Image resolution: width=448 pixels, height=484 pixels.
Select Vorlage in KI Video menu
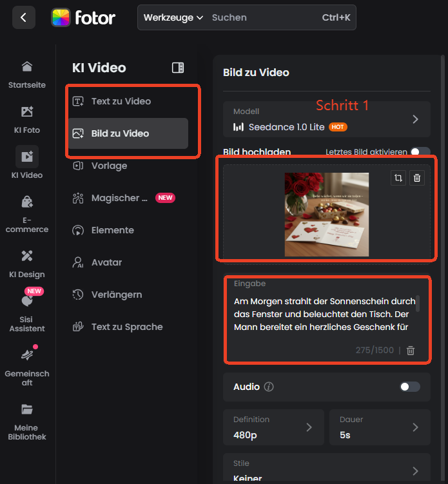109,166
